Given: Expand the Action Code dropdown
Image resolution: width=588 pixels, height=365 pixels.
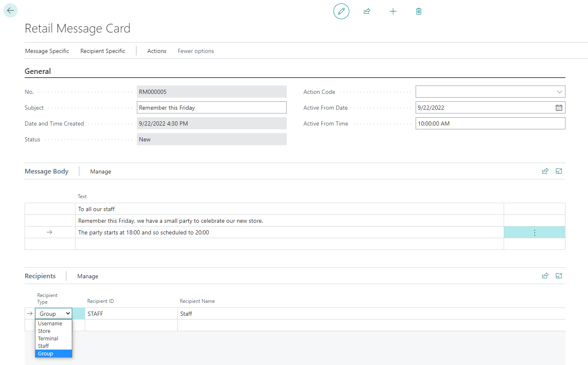Looking at the screenshot, I should tap(559, 92).
